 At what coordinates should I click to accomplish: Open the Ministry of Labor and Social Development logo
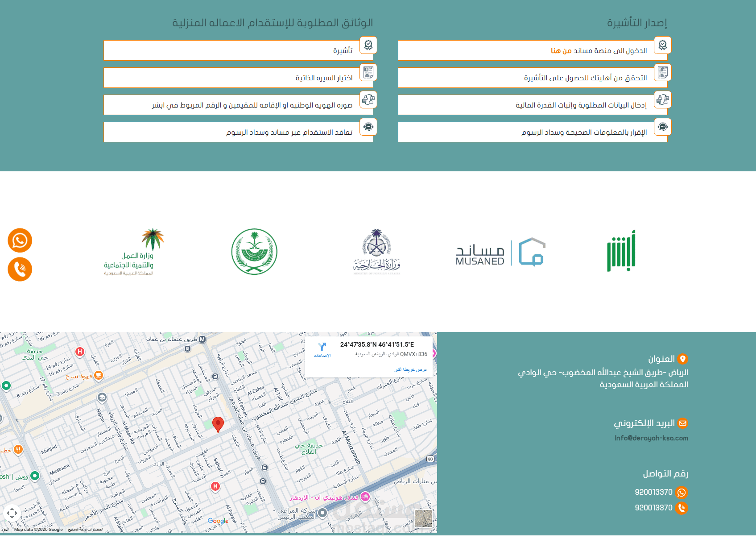pyautogui.click(x=134, y=252)
